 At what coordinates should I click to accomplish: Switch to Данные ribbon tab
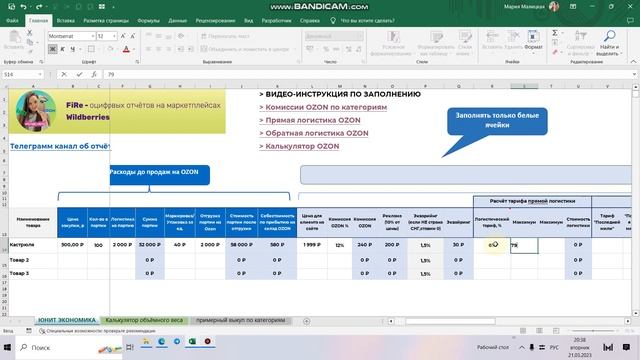pos(178,20)
